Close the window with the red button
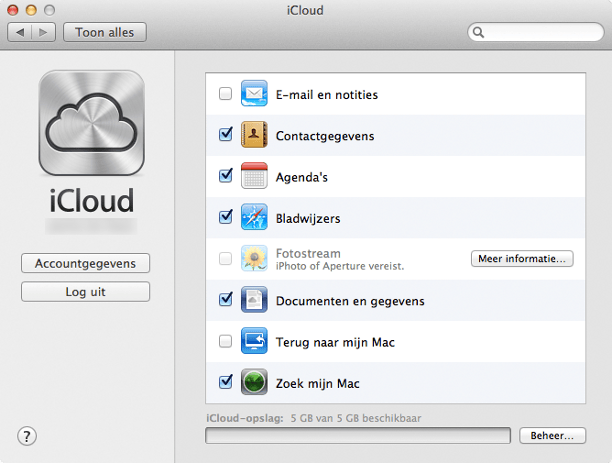Image resolution: width=612 pixels, height=463 pixels. tap(13, 10)
